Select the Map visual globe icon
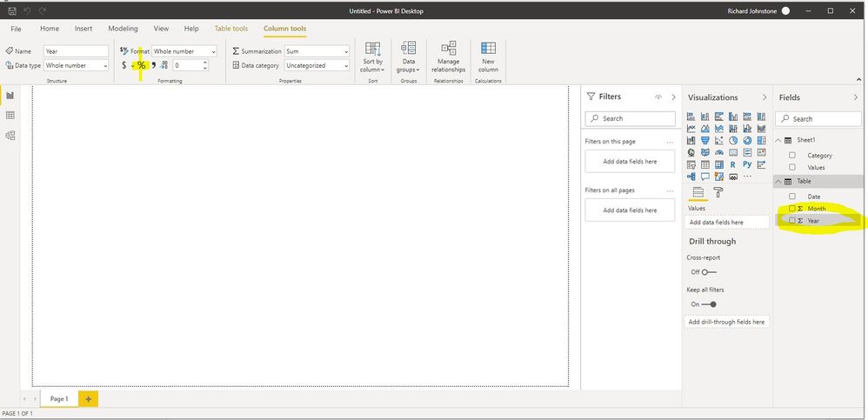 coord(691,152)
